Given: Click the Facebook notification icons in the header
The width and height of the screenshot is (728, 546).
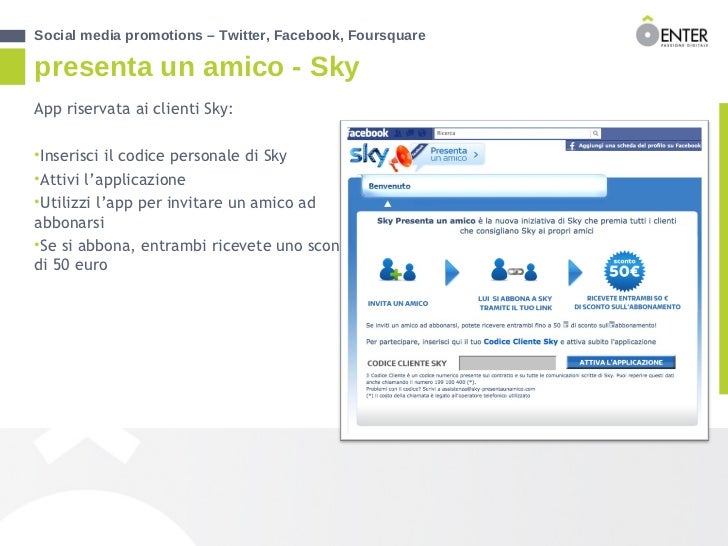Looking at the screenshot, I should (410, 133).
